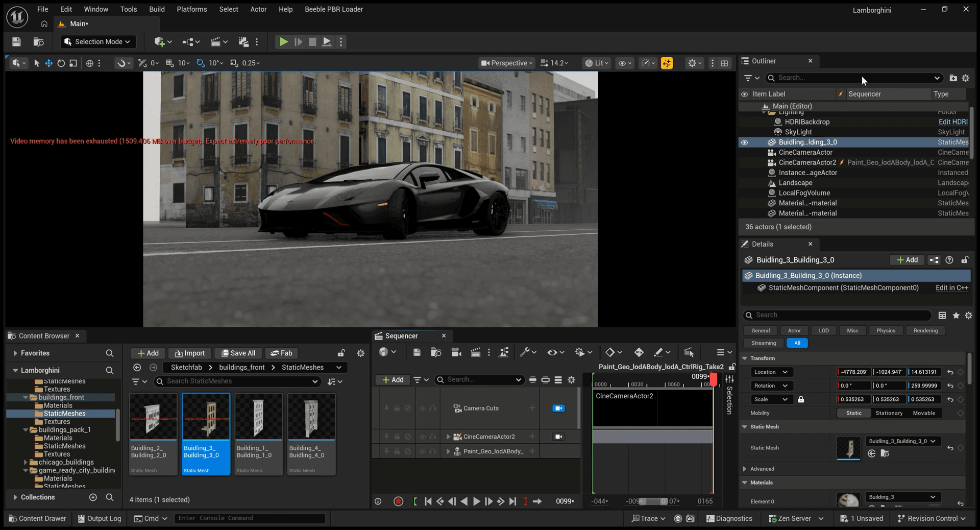Filter Details by the Rendering category
Image resolution: width=980 pixels, height=530 pixels.
(x=925, y=330)
